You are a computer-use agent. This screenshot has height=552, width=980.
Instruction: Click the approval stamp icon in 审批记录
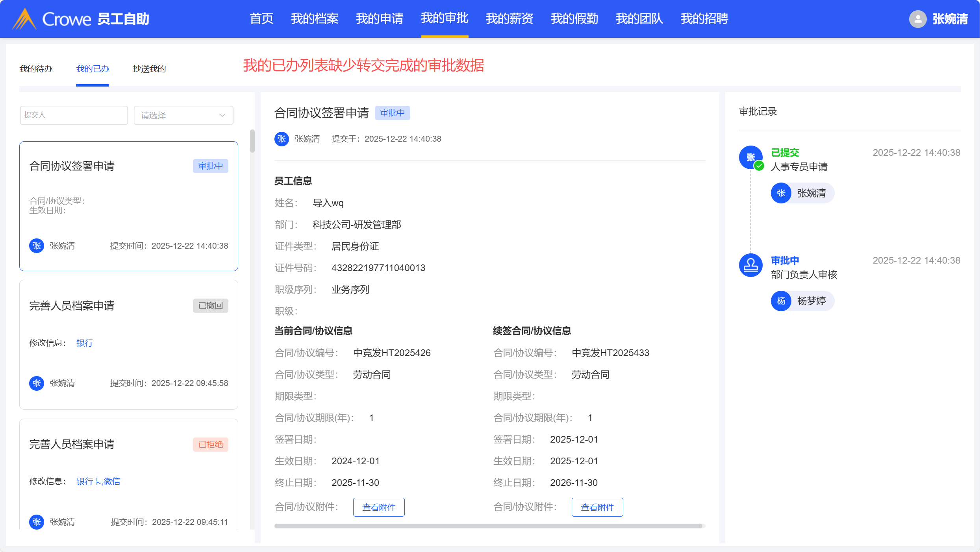(x=750, y=265)
